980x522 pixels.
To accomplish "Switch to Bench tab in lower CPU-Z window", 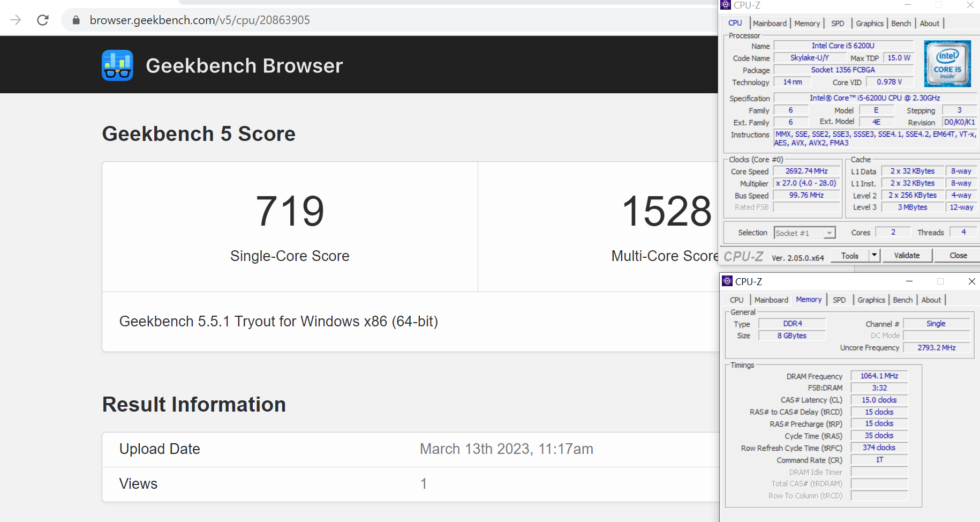I will [x=902, y=300].
